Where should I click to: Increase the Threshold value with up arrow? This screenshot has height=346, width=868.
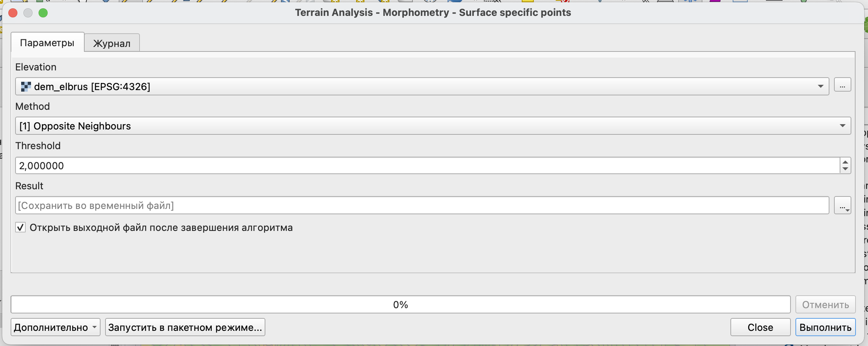[845, 162]
